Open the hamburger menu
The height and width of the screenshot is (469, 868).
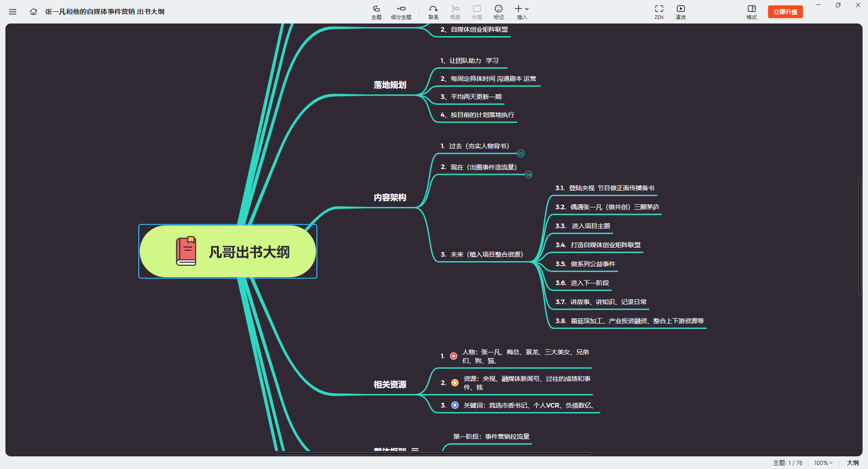(12, 11)
